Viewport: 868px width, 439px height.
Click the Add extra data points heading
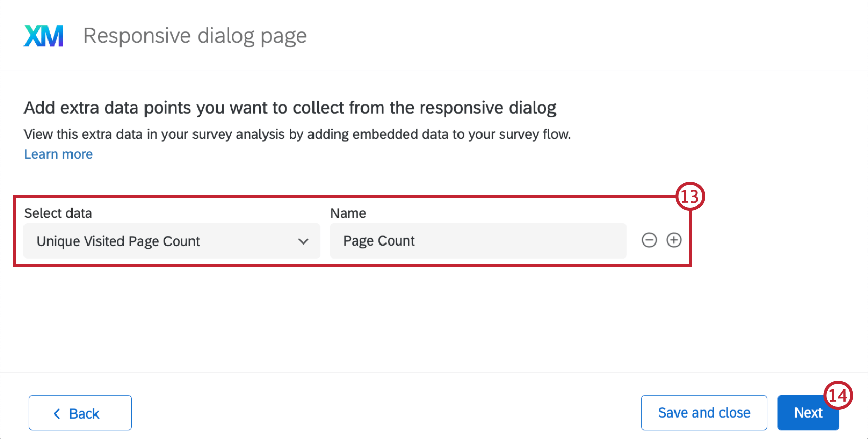(x=290, y=108)
